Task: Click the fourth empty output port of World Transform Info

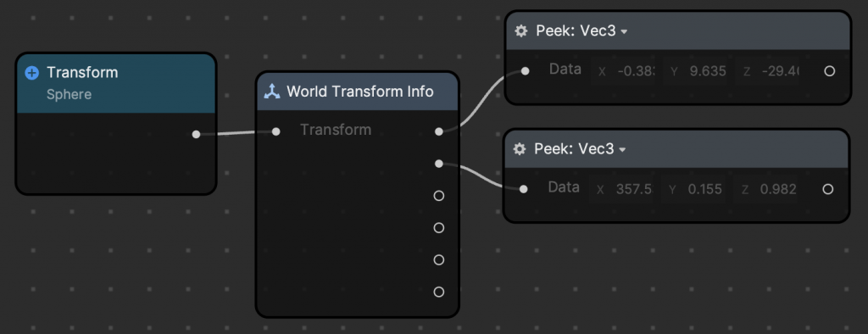Action: (439, 228)
